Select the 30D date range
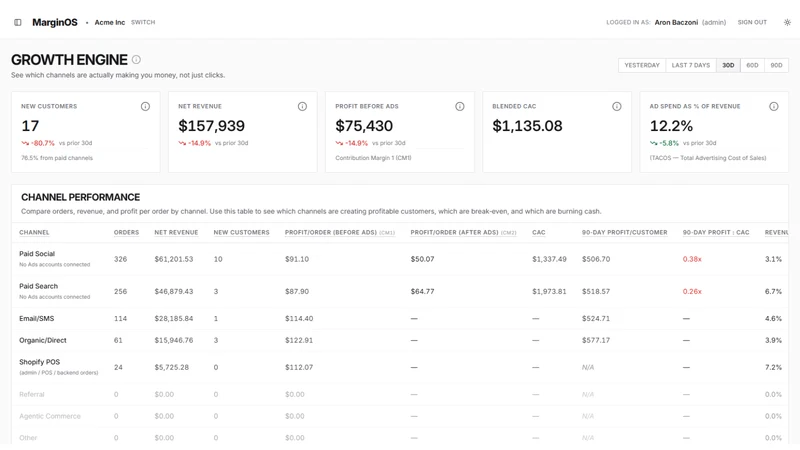This screenshot has width=800, height=450. [728, 65]
